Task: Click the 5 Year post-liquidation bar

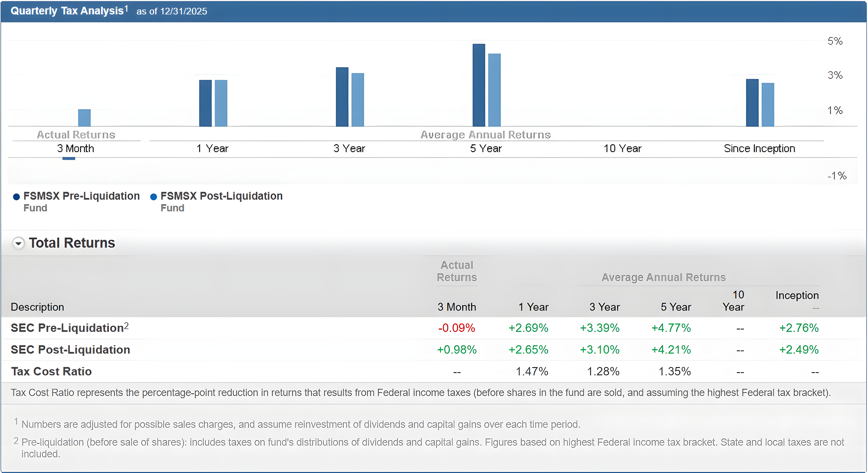Action: (x=494, y=90)
